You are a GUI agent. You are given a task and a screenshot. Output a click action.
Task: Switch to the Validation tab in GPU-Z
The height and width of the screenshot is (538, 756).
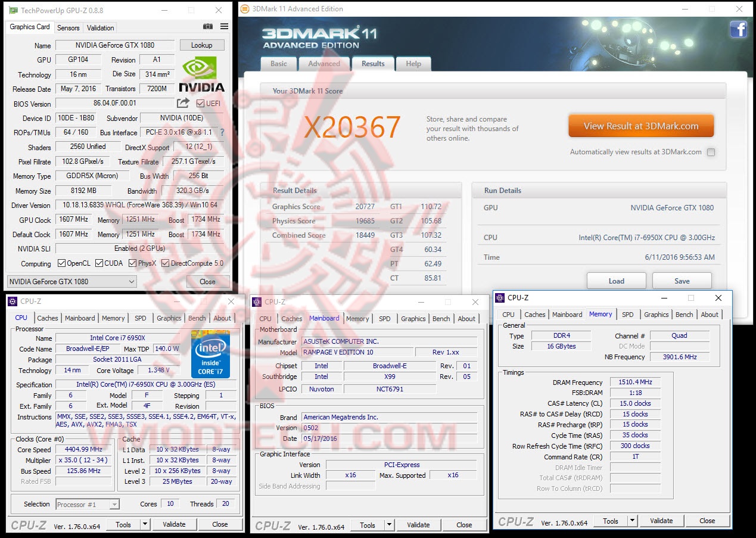click(x=100, y=27)
